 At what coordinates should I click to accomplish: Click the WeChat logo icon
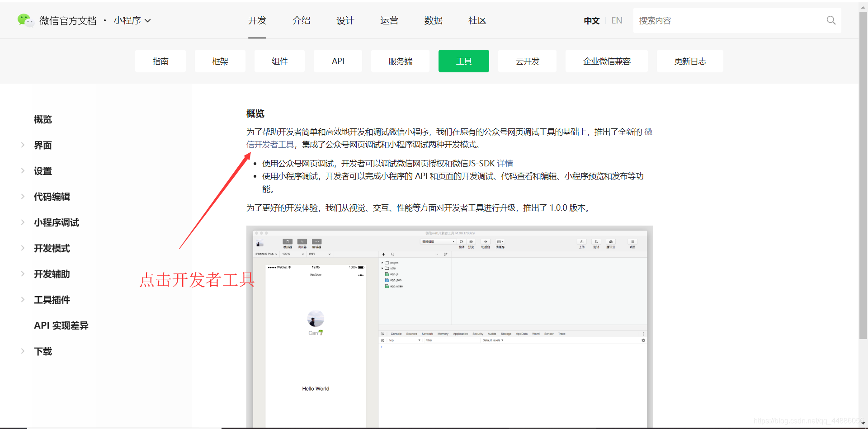(25, 20)
